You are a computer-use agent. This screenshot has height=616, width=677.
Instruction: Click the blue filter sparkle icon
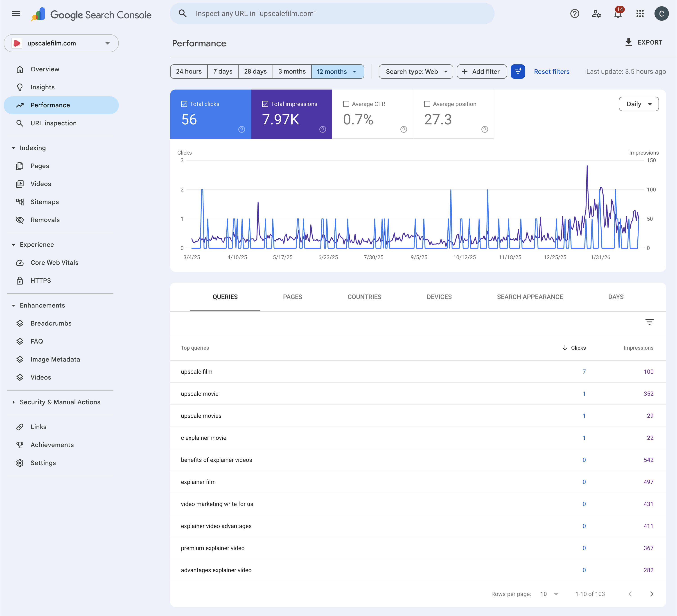pyautogui.click(x=517, y=72)
